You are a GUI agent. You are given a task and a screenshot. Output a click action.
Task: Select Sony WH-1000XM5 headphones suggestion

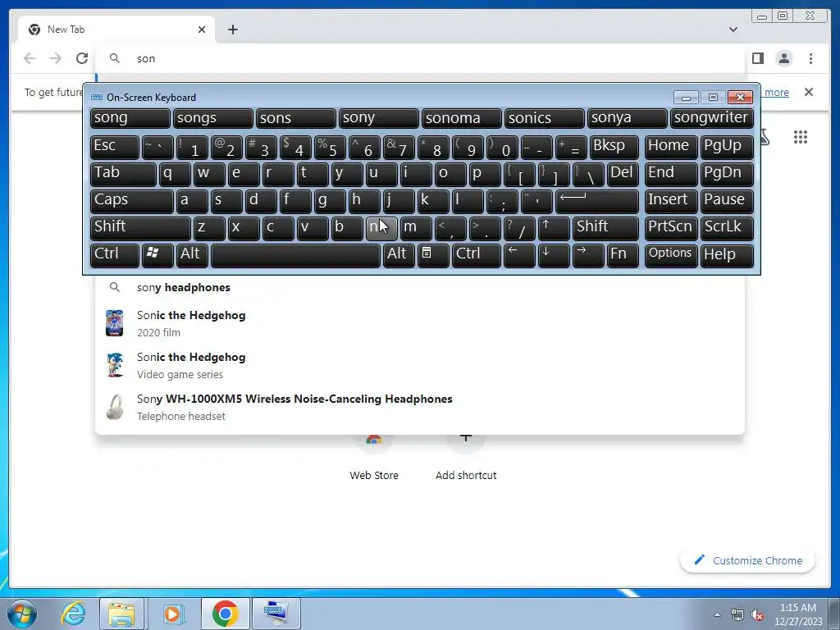click(x=421, y=407)
